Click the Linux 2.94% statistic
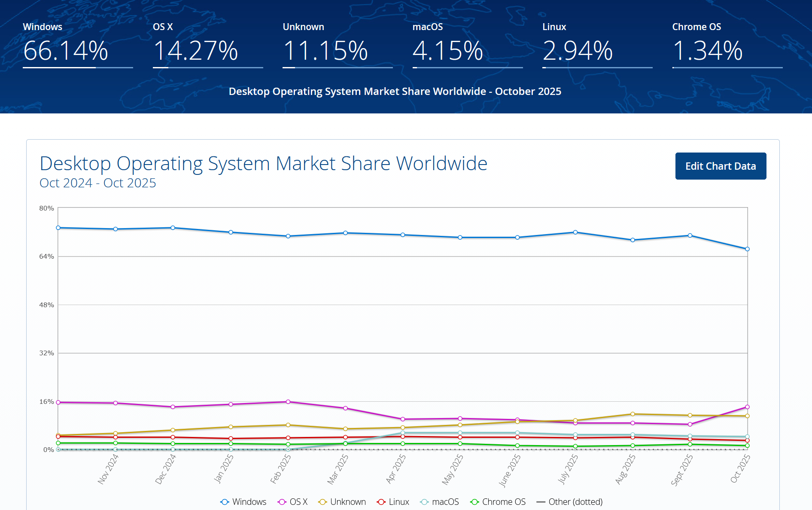This screenshot has width=812, height=510. tap(578, 51)
